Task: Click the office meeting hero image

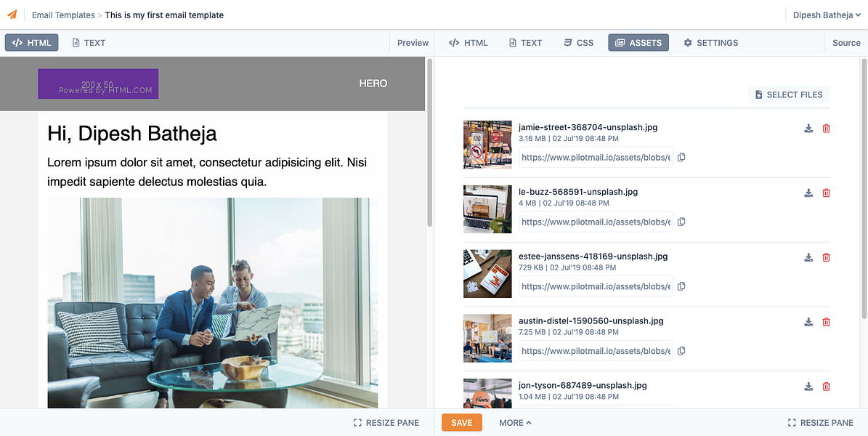Action: click(x=213, y=303)
